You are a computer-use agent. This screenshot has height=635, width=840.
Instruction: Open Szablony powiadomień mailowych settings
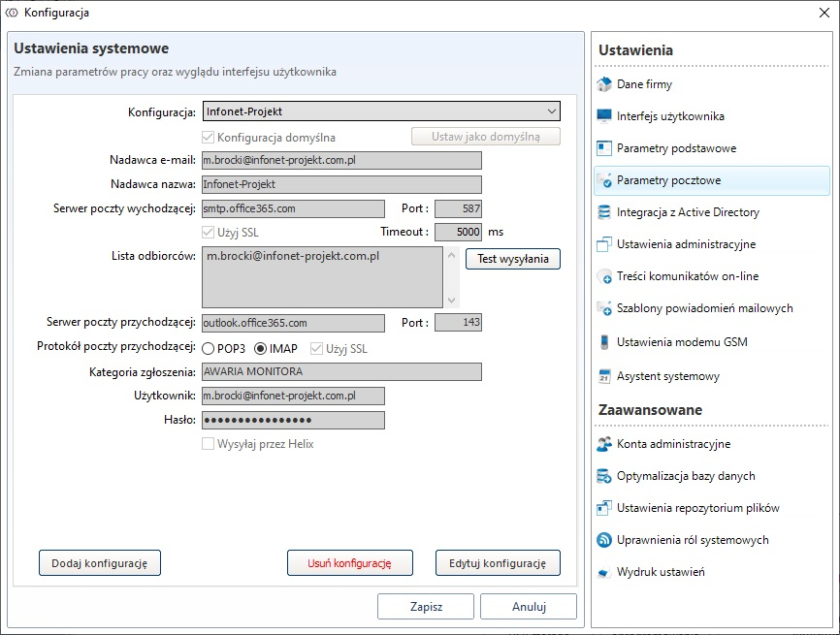(x=704, y=308)
